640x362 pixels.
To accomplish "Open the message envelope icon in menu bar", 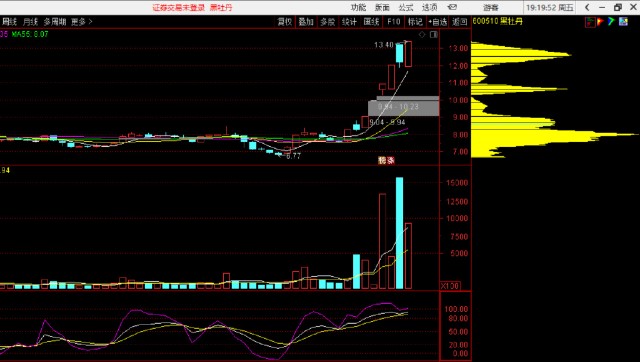I will [452, 7].
